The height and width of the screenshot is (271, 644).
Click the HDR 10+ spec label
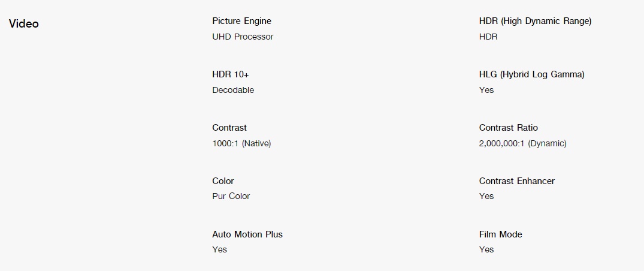(x=231, y=74)
